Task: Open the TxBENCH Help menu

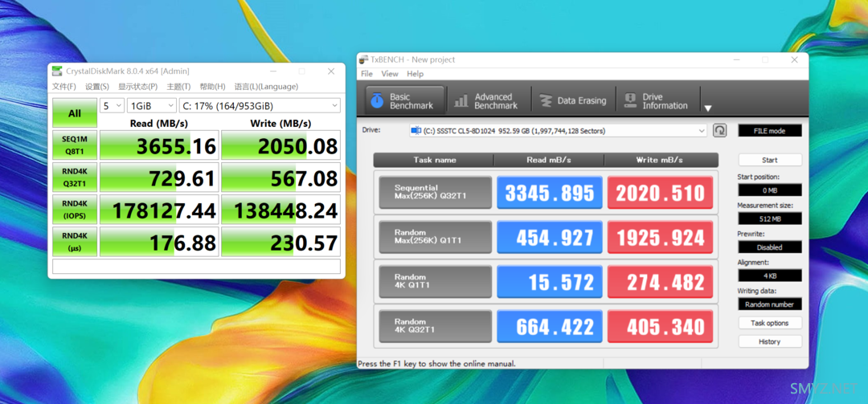Action: tap(416, 74)
